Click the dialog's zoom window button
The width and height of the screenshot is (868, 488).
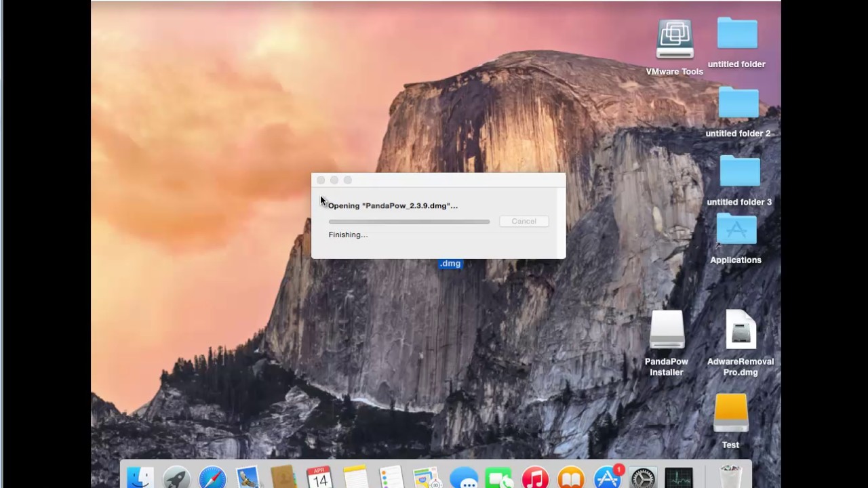tap(348, 180)
